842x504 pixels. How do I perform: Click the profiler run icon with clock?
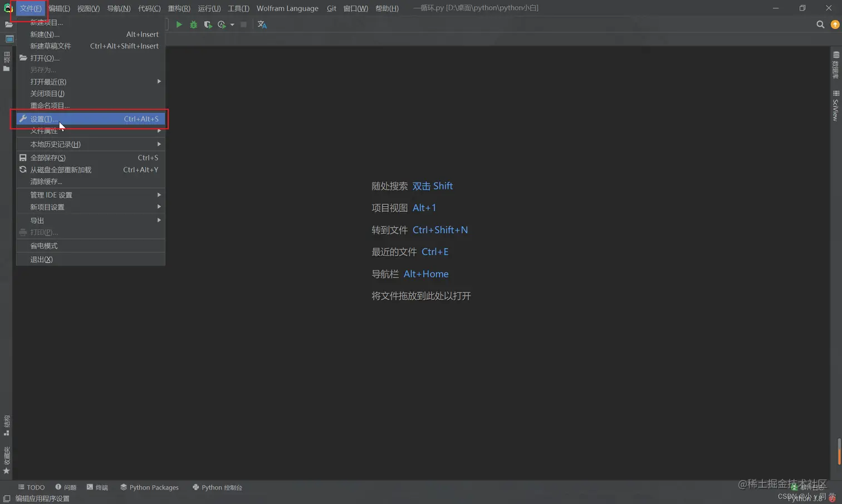click(x=222, y=25)
